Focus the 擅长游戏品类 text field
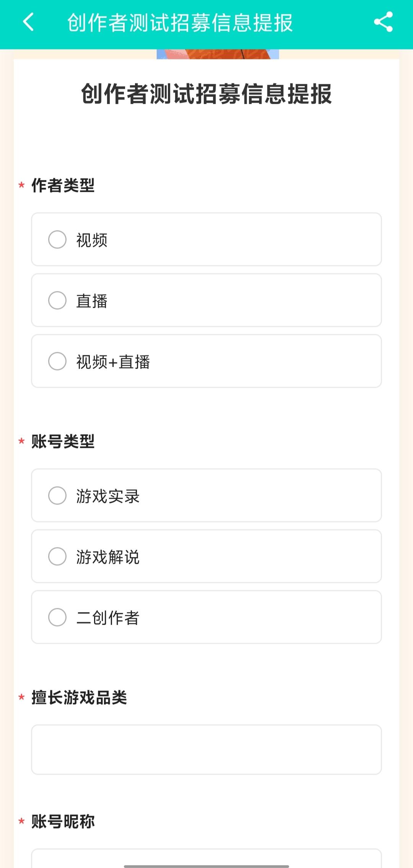Image resolution: width=413 pixels, height=868 pixels. pyautogui.click(x=206, y=749)
